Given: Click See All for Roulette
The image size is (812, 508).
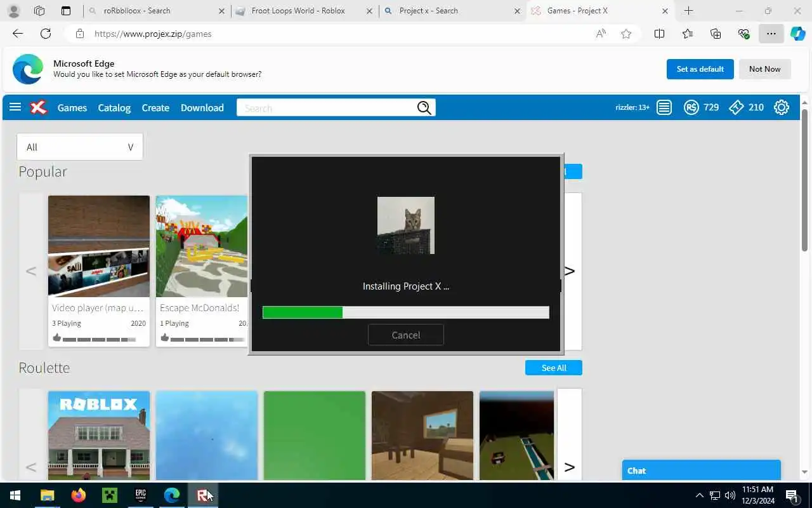Looking at the screenshot, I should 554,368.
